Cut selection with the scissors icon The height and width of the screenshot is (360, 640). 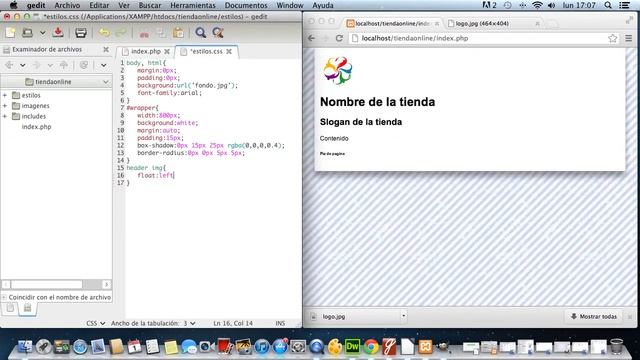click(144, 33)
